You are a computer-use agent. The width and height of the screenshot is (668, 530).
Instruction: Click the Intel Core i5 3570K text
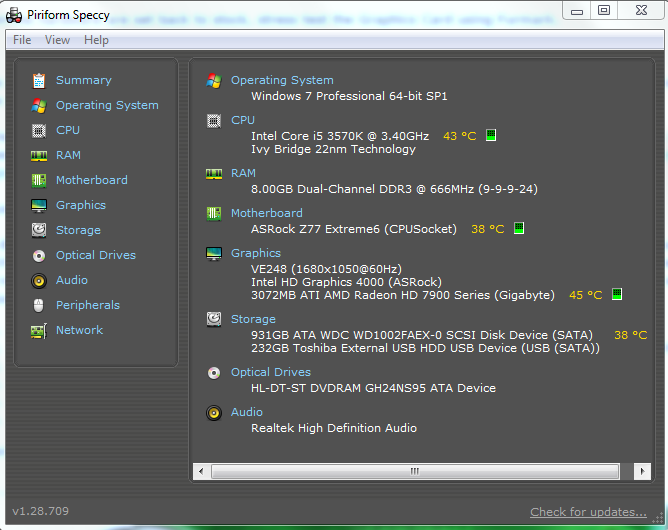340,136
